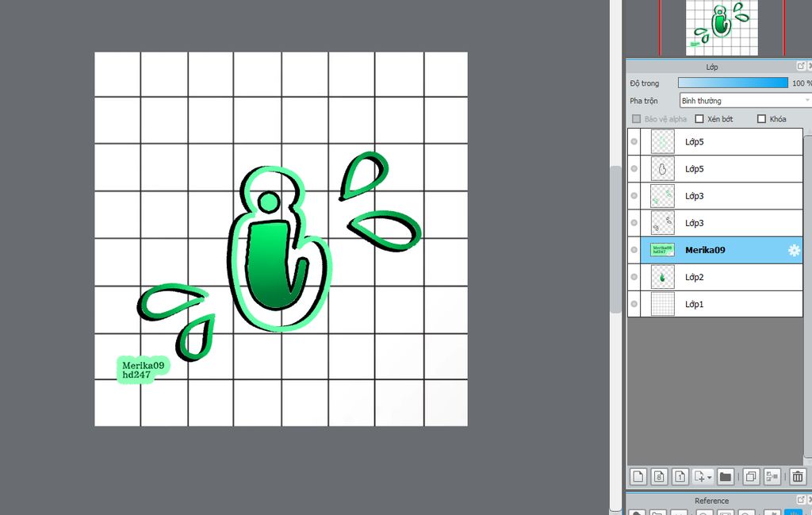The width and height of the screenshot is (812, 515).
Task: Open the add special layer dropdown
Action: 703,476
